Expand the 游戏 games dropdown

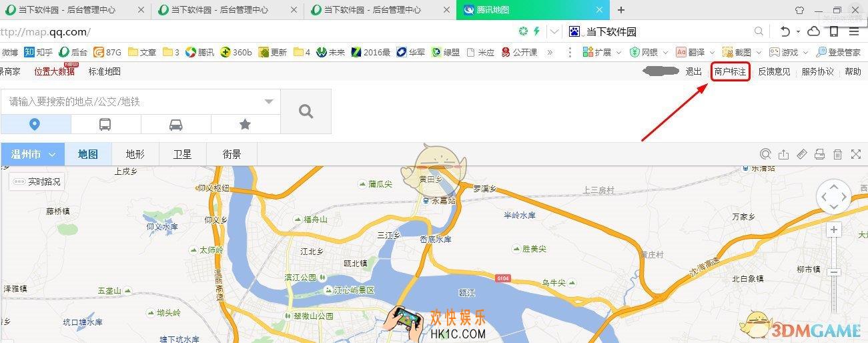(805, 52)
